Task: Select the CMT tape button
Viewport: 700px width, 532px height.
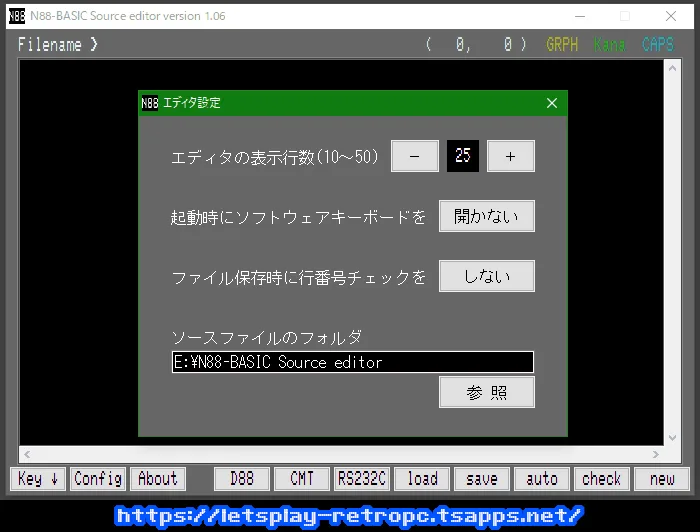Action: click(302, 479)
